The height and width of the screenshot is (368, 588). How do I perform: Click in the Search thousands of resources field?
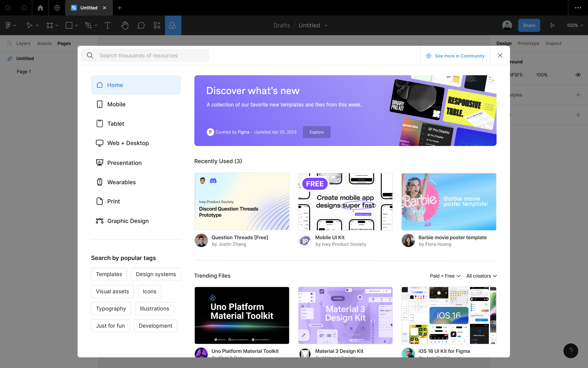click(x=145, y=55)
